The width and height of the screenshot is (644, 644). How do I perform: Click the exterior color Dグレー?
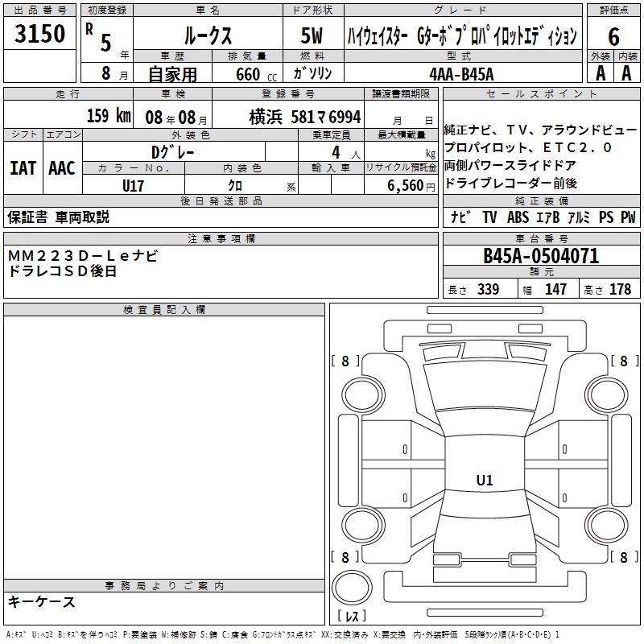click(x=172, y=152)
